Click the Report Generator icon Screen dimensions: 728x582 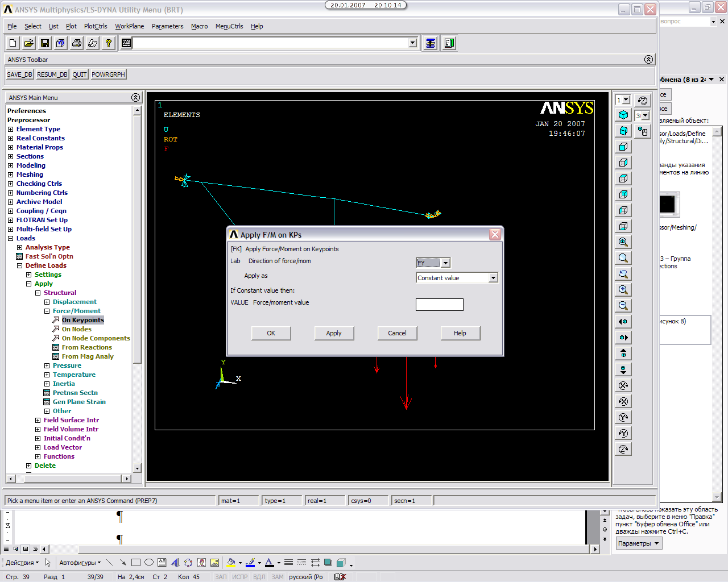coord(93,43)
